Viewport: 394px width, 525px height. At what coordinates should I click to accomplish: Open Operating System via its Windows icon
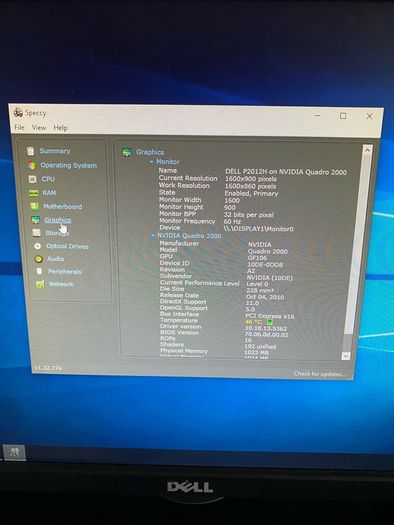coord(31,165)
